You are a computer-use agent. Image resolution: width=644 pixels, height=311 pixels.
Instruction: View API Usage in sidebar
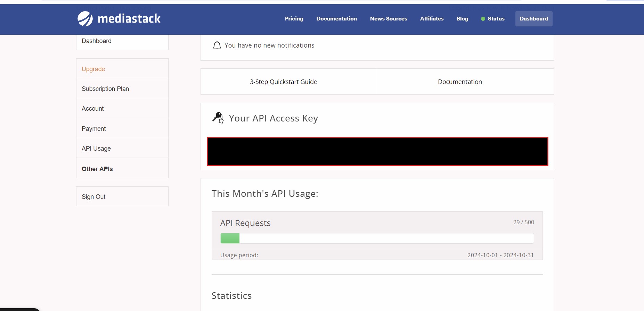[122, 148]
